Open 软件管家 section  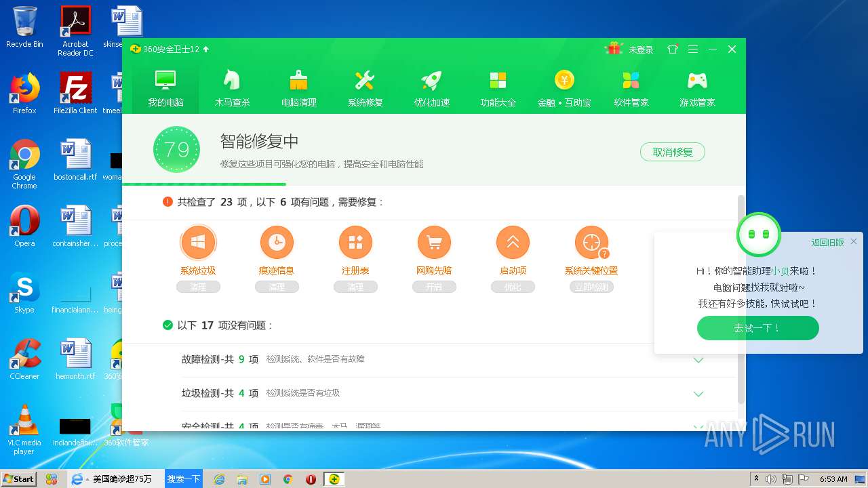click(631, 89)
